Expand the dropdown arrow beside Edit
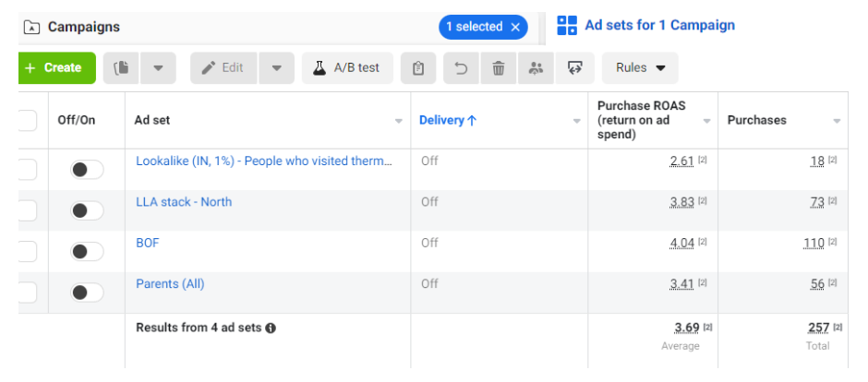The width and height of the screenshot is (868, 382). click(x=276, y=68)
